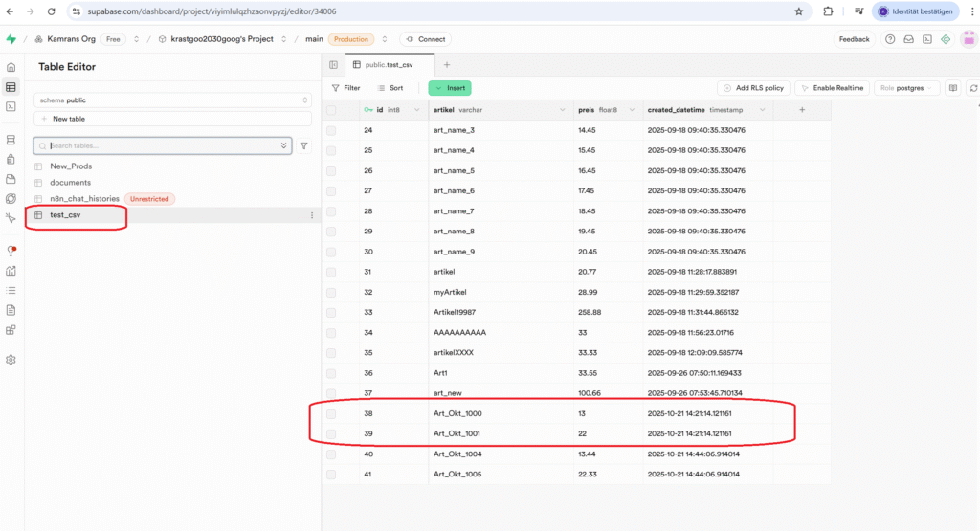Select checkbox for row art_name_5
This screenshot has width=980, height=531.
pos(331,170)
